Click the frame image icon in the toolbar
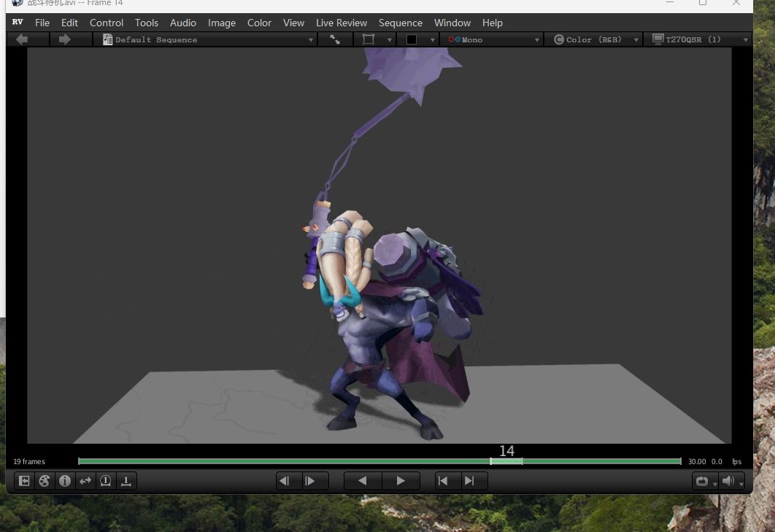Image resolution: width=775 pixels, height=532 pixels. click(369, 39)
